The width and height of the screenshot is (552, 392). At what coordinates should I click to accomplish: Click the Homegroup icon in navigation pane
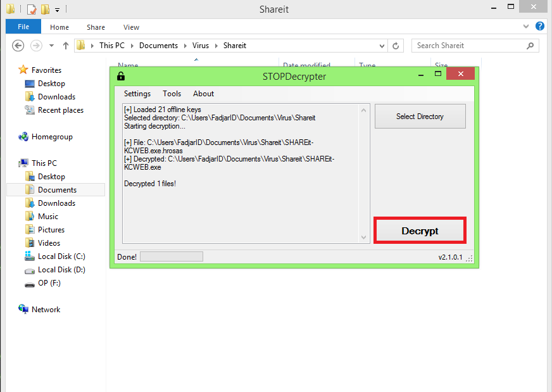(x=23, y=137)
